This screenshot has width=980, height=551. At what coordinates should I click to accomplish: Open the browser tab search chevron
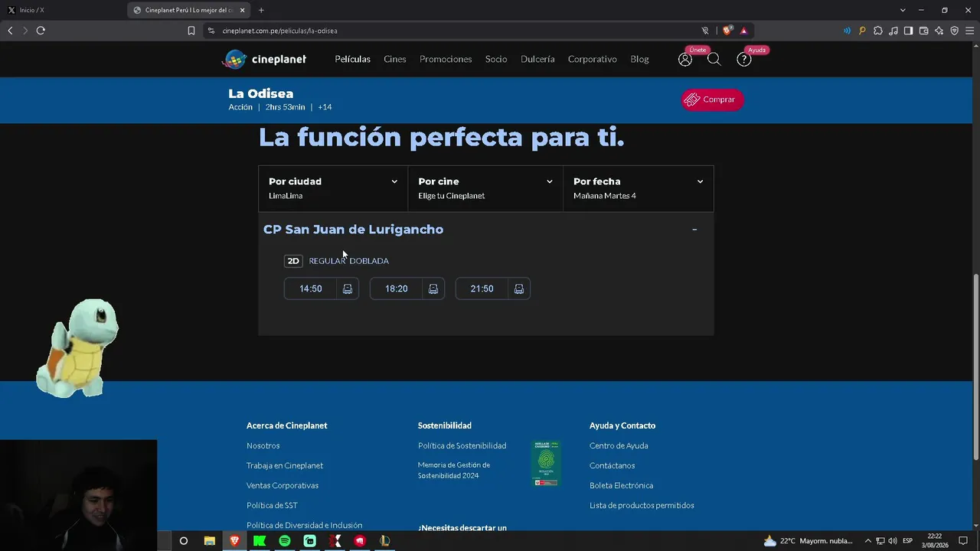[x=903, y=10]
